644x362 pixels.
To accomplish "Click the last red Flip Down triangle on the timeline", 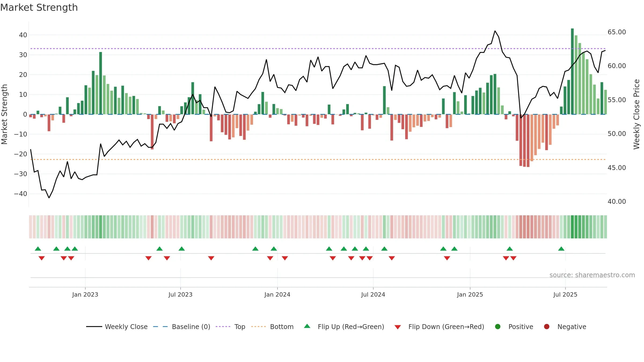I will tap(513, 258).
